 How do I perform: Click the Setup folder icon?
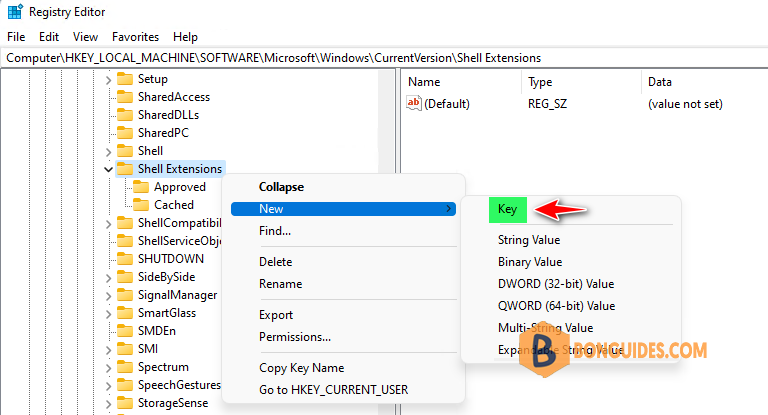[125, 79]
